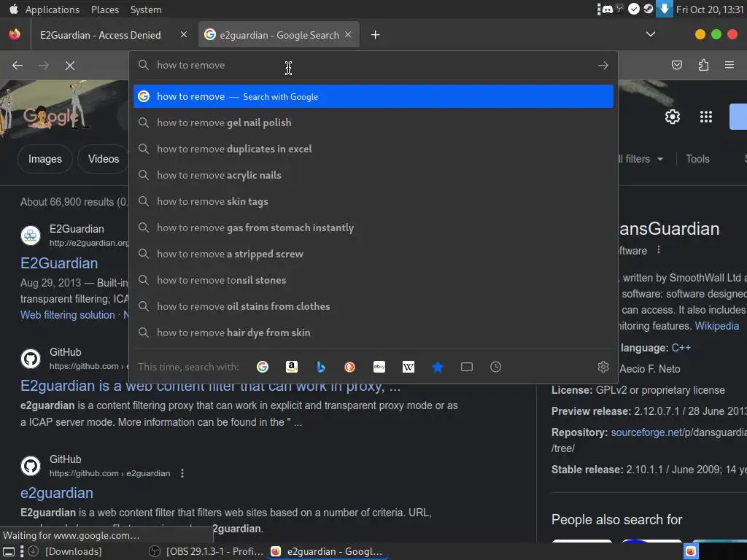Search with Wikipedia one-off engine icon

pos(409,367)
